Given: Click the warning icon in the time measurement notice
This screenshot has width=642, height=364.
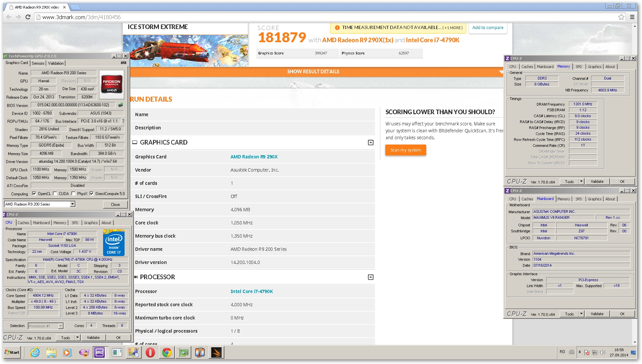Looking at the screenshot, I should (x=337, y=28).
